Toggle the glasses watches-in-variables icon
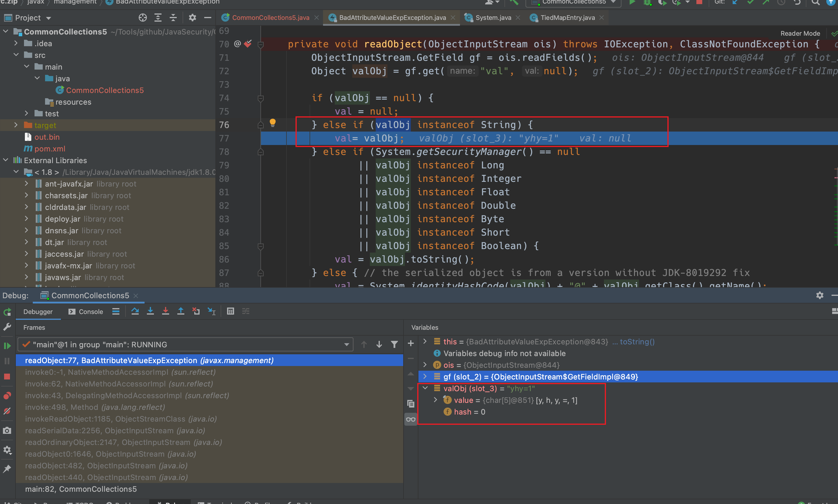 pos(411,419)
